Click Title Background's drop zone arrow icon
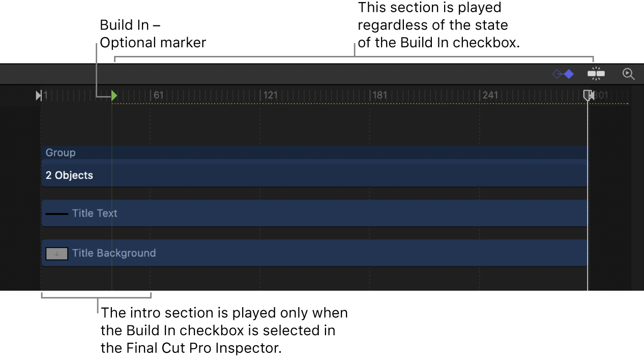This screenshot has height=360, width=644. point(56,253)
